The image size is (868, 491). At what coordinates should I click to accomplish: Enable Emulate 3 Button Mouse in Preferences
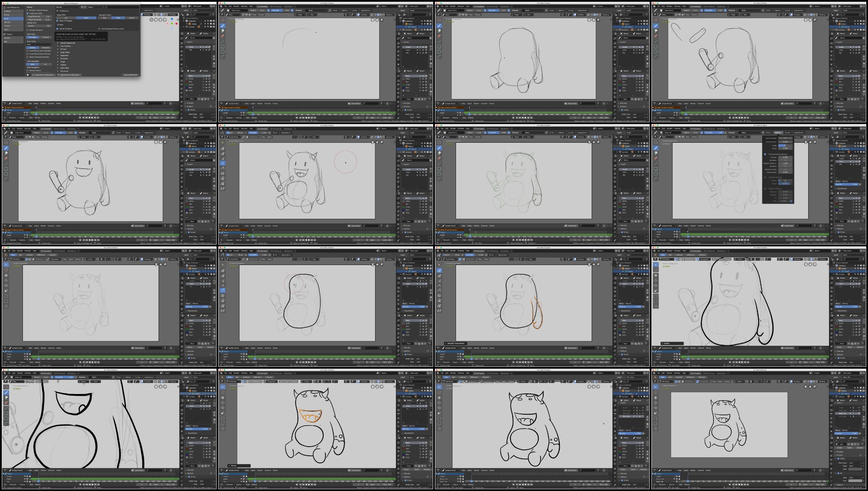point(28,10)
